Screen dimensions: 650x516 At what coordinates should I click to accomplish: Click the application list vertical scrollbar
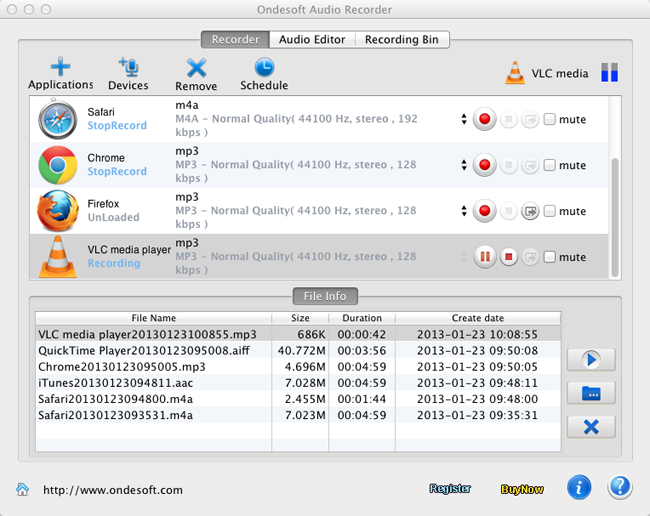[x=615, y=218]
